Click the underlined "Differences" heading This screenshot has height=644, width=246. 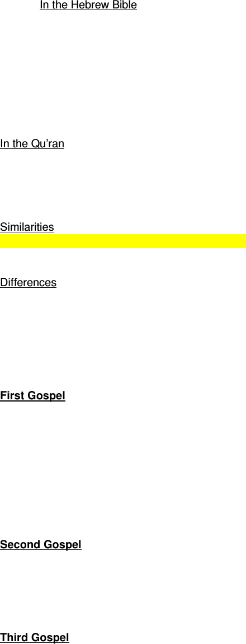click(x=29, y=283)
